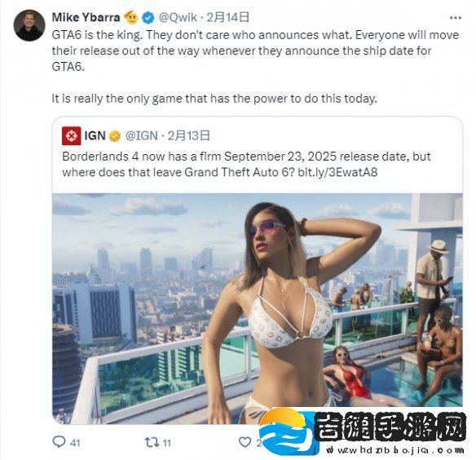Click the 11 retweet count
Screen dimensions: 476x460
pos(166,443)
